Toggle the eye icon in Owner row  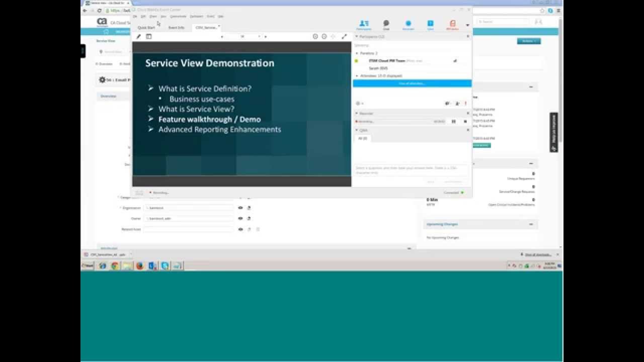(x=240, y=218)
